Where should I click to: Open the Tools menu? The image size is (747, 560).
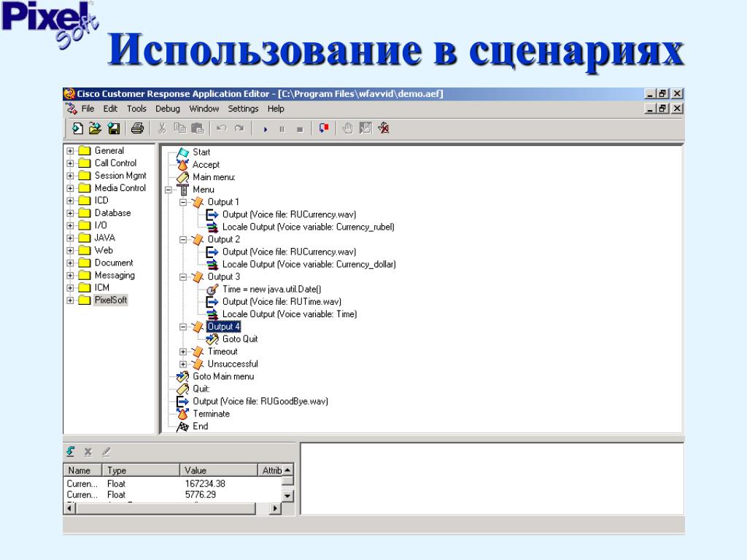coord(136,109)
